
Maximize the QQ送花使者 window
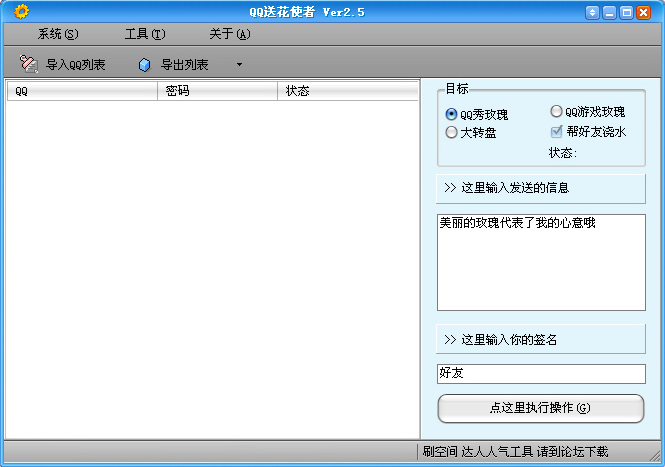pos(626,13)
